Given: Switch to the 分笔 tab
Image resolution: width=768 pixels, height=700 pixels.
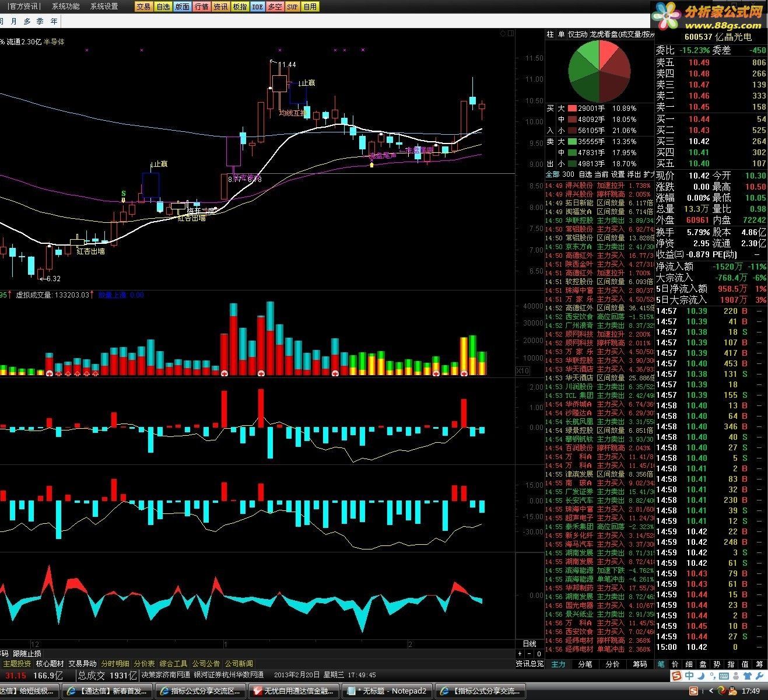Looking at the screenshot, I should [585, 664].
